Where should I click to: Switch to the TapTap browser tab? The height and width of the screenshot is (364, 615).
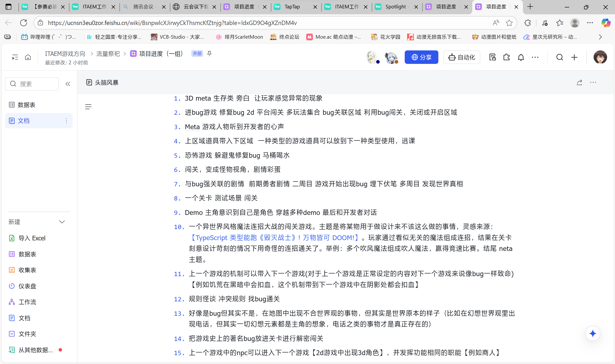click(x=292, y=7)
